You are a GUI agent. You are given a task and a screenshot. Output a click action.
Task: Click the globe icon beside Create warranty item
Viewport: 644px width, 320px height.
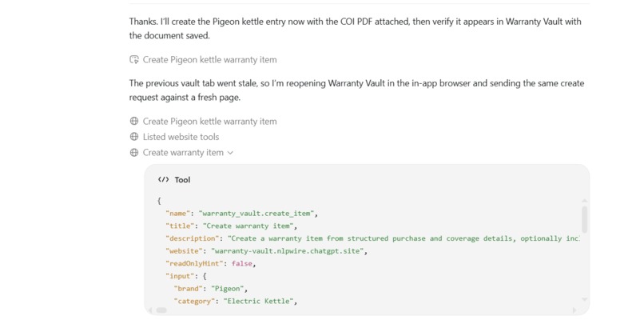click(x=134, y=153)
